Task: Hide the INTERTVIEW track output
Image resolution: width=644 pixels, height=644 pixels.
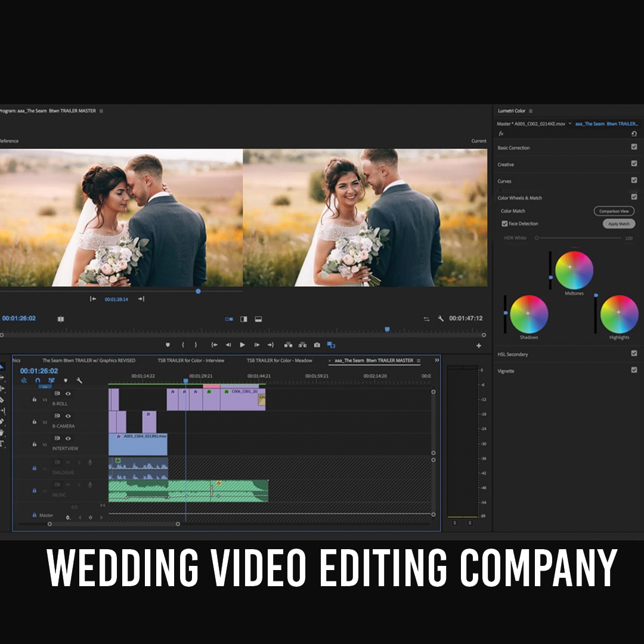Action: coord(68,438)
